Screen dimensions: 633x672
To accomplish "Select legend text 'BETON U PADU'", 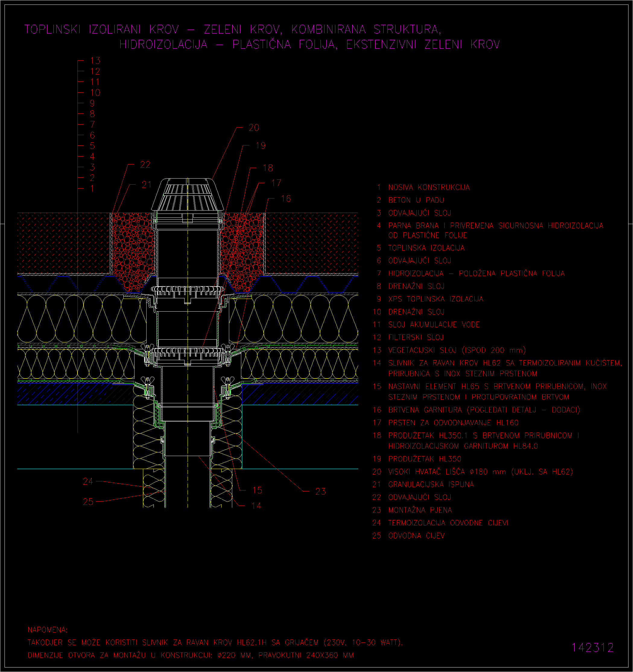I will (416, 200).
